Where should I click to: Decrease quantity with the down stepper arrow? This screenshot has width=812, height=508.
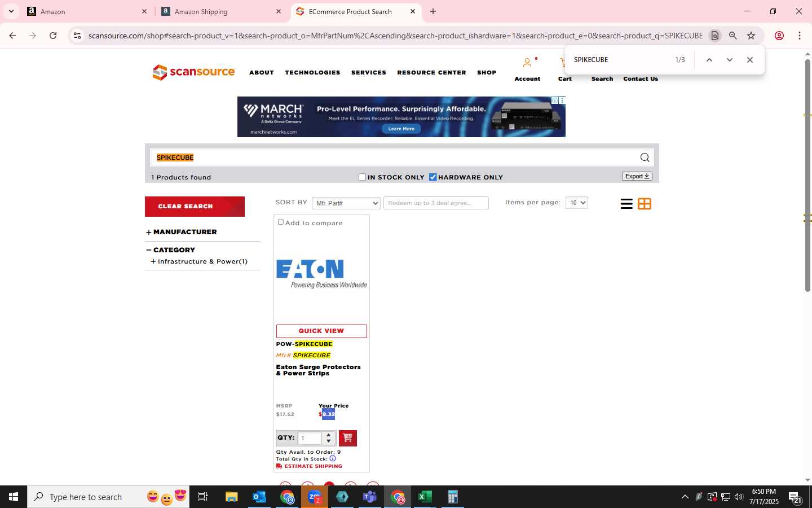point(329,441)
